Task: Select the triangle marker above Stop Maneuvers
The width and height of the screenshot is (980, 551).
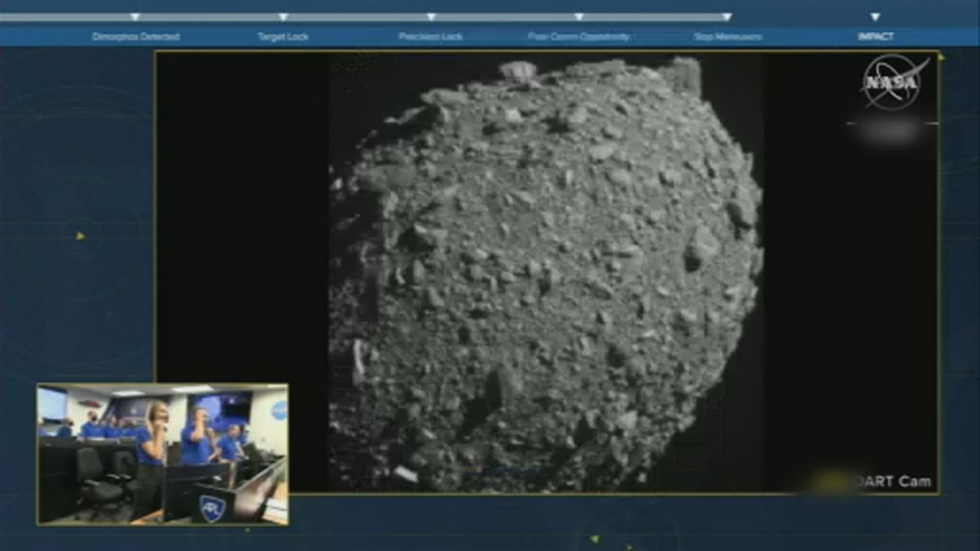Action: click(727, 16)
